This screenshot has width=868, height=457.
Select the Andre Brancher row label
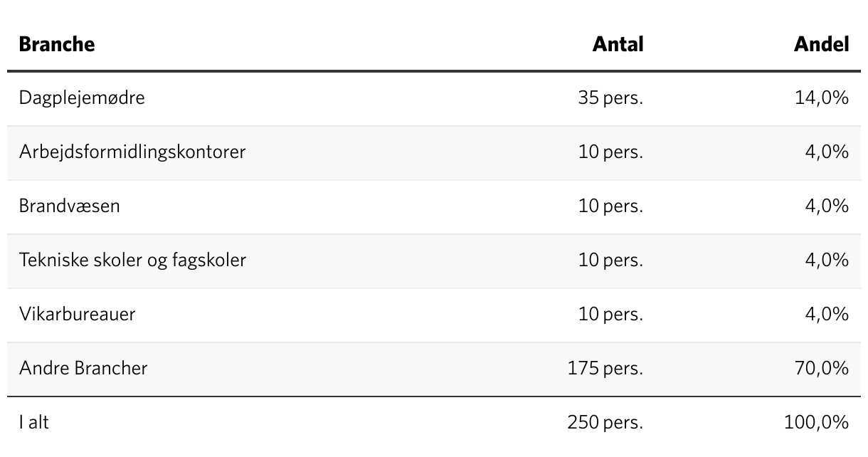[83, 368]
